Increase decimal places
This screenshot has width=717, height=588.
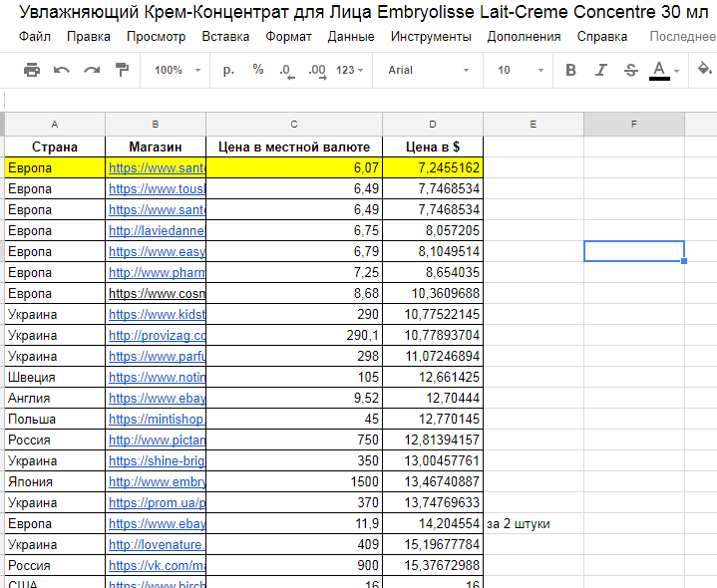pyautogui.click(x=317, y=70)
